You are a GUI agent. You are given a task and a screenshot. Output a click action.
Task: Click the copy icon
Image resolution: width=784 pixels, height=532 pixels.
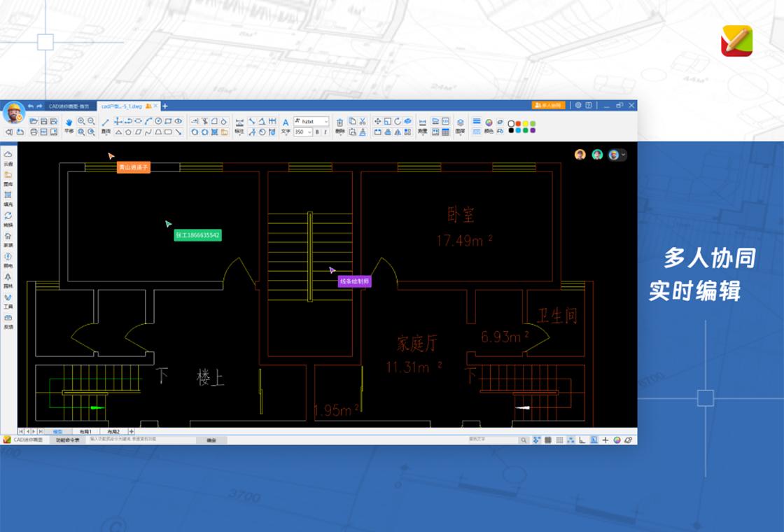click(x=352, y=121)
